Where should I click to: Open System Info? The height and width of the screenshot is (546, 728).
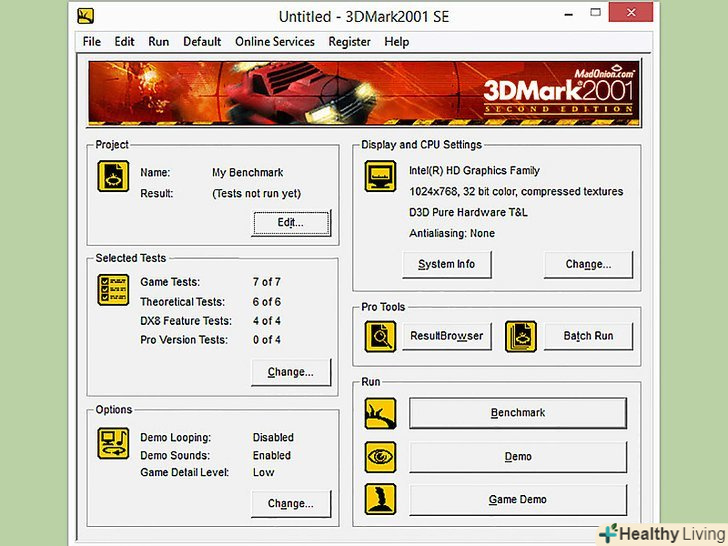click(446, 265)
